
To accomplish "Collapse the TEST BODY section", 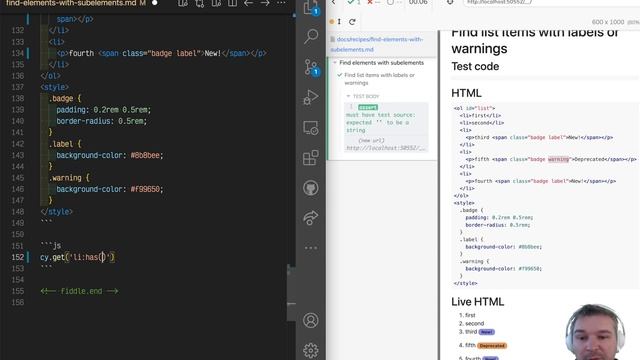I will [x=362, y=96].
